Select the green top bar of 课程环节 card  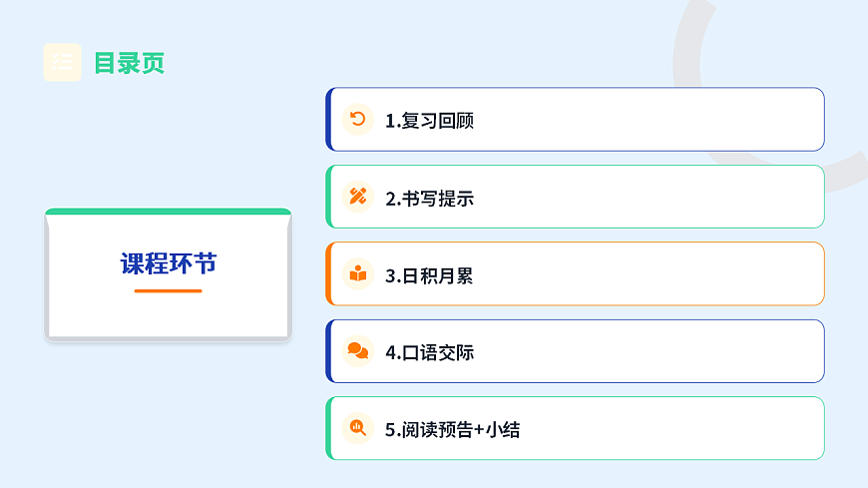[169, 212]
